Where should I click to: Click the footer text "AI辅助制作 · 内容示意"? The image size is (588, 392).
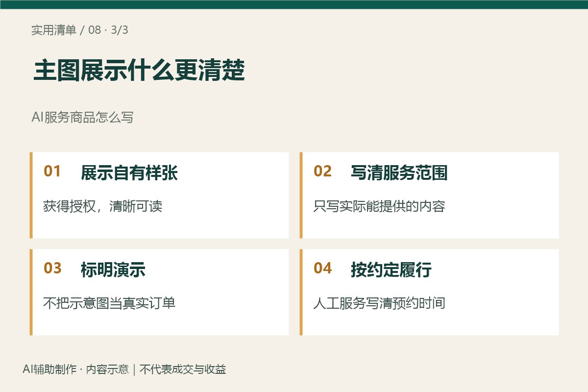[x=75, y=369]
